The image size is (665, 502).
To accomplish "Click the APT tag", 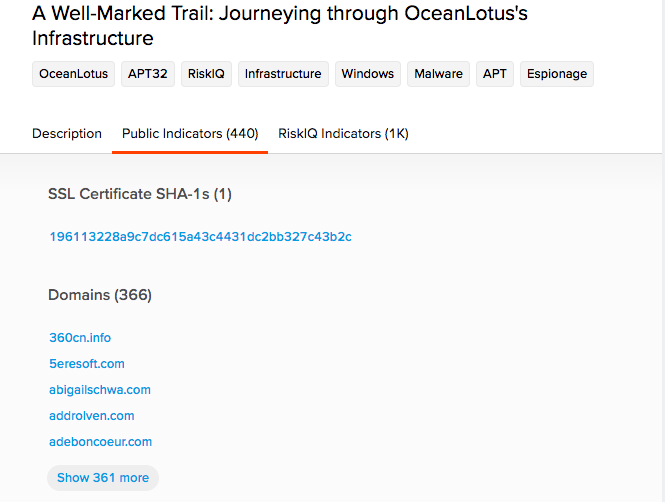I will pos(495,74).
